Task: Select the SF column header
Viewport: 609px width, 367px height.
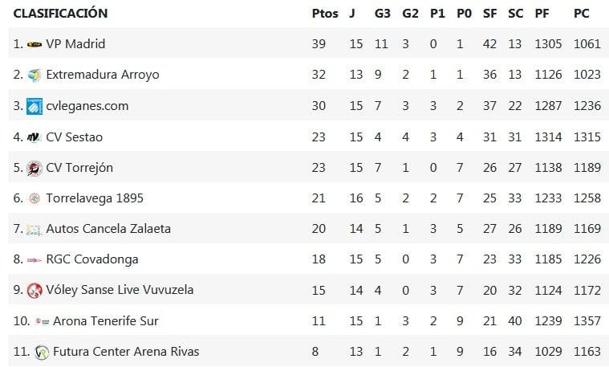Action: click(x=490, y=14)
